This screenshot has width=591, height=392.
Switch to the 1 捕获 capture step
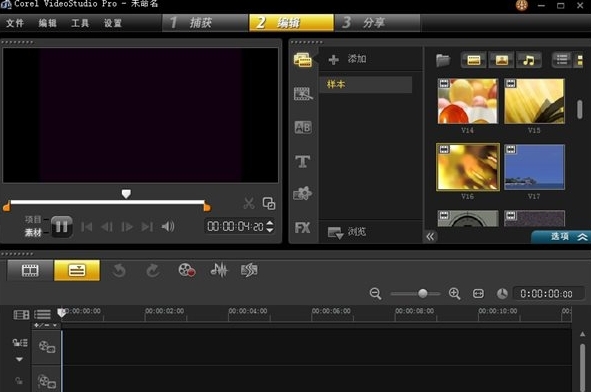coord(205,23)
